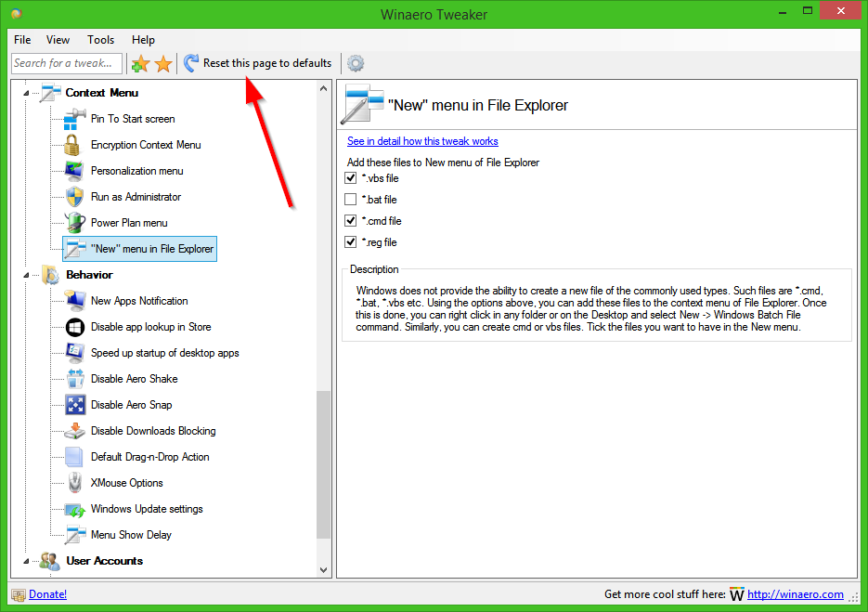Image resolution: width=868 pixels, height=612 pixels.
Task: Click the Winaero W logo in status bar
Action: 736,595
